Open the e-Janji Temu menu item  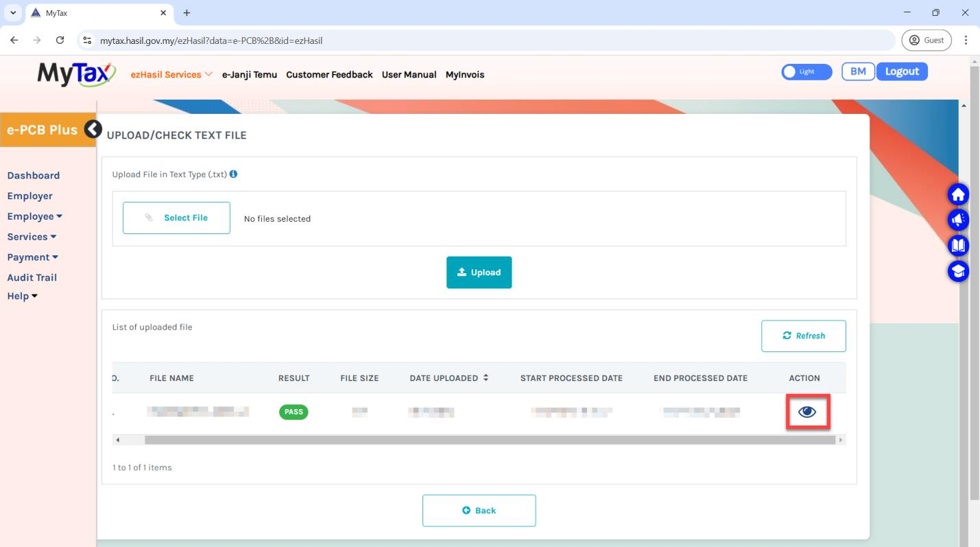[x=250, y=74]
